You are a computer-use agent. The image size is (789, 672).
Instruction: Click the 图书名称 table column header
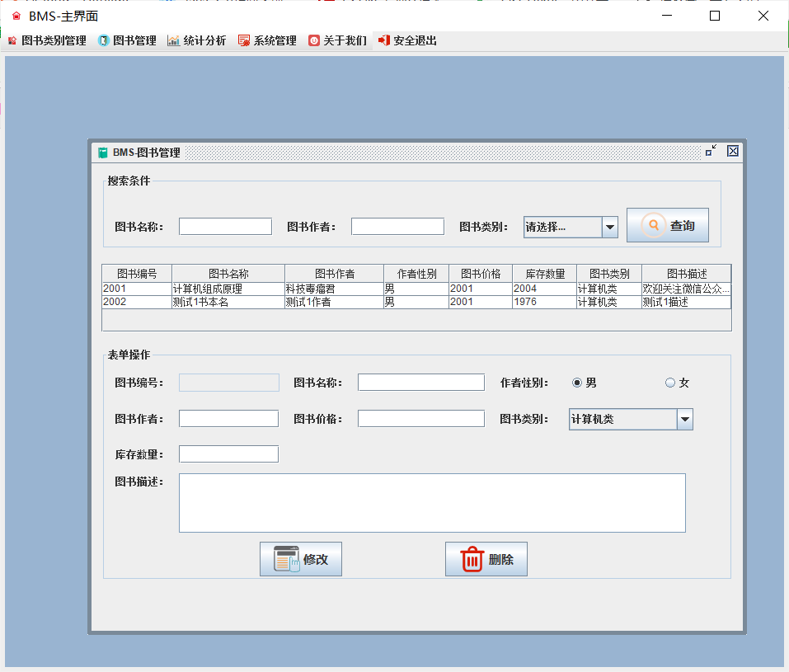(228, 274)
